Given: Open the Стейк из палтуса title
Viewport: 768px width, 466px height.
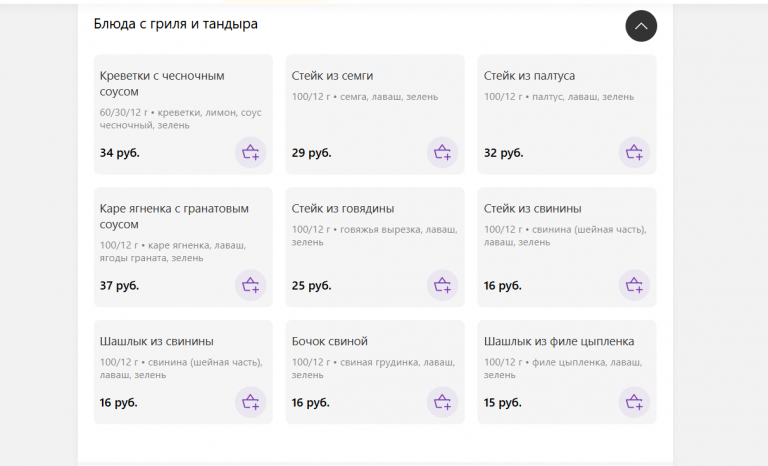Looking at the screenshot, I should [529, 75].
